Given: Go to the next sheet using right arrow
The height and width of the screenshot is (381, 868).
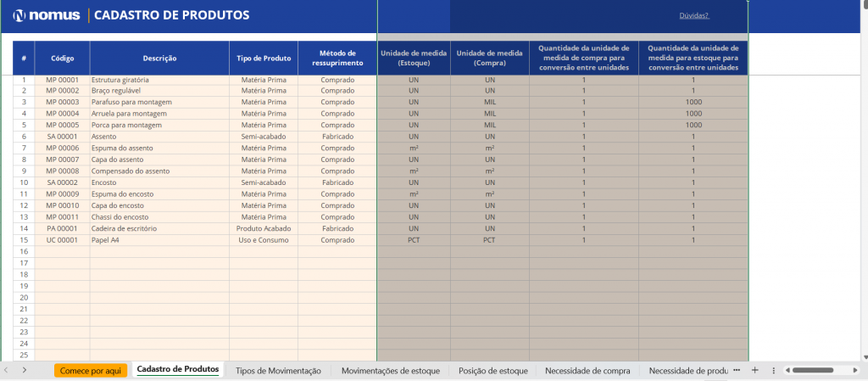Looking at the screenshot, I should click(x=25, y=371).
